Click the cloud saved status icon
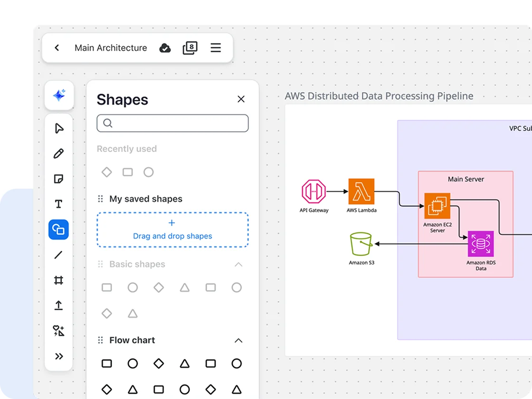 pyautogui.click(x=165, y=48)
